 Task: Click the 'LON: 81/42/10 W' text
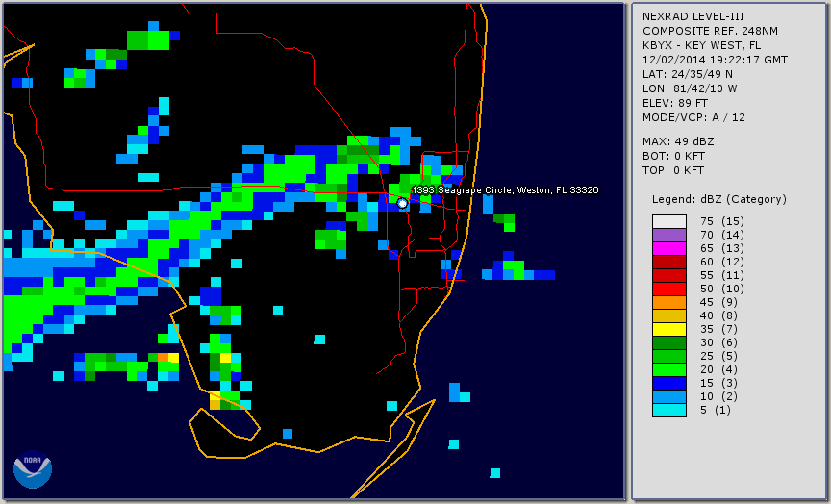(690, 88)
